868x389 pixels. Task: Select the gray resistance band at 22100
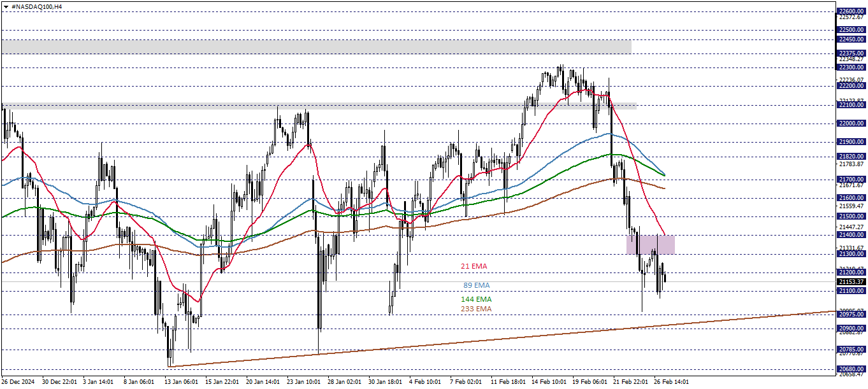(319, 106)
